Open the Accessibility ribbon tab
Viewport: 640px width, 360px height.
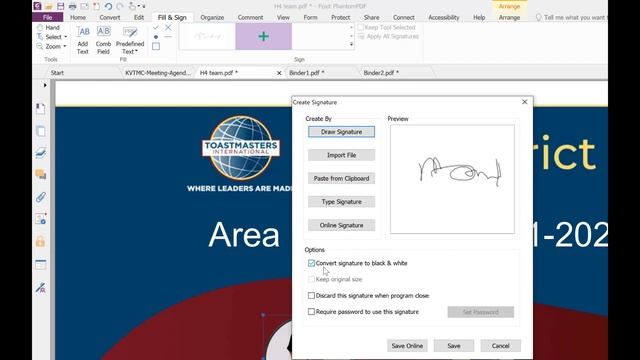click(x=444, y=18)
